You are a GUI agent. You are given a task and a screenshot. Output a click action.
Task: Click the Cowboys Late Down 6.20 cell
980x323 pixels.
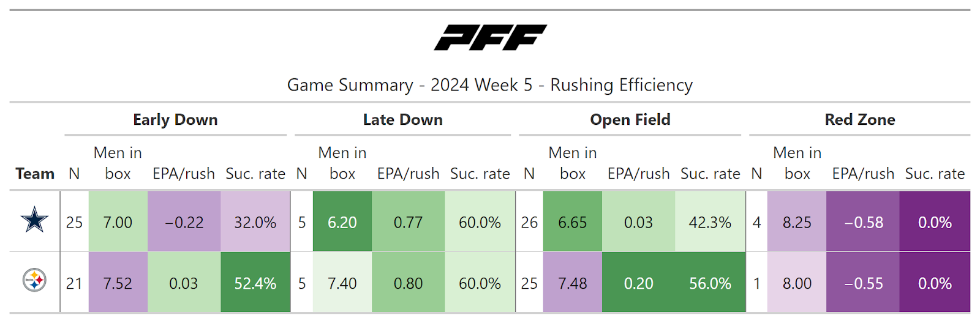pos(342,222)
